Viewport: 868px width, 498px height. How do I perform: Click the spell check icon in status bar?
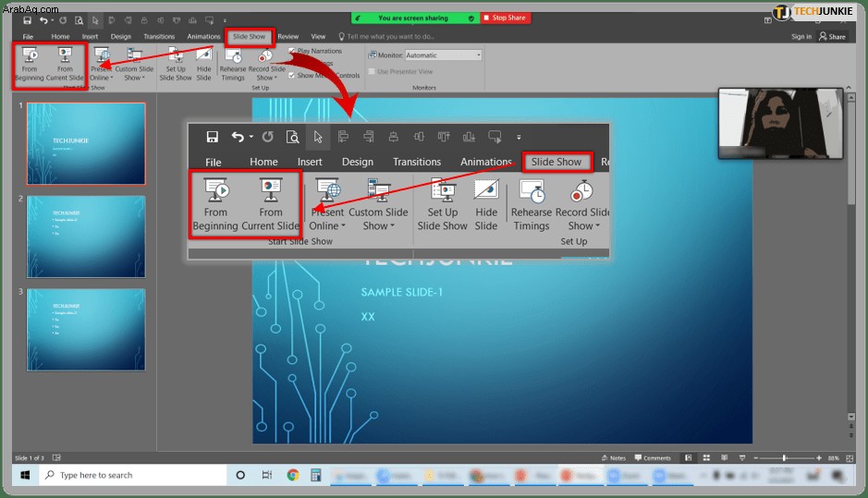coord(56,458)
